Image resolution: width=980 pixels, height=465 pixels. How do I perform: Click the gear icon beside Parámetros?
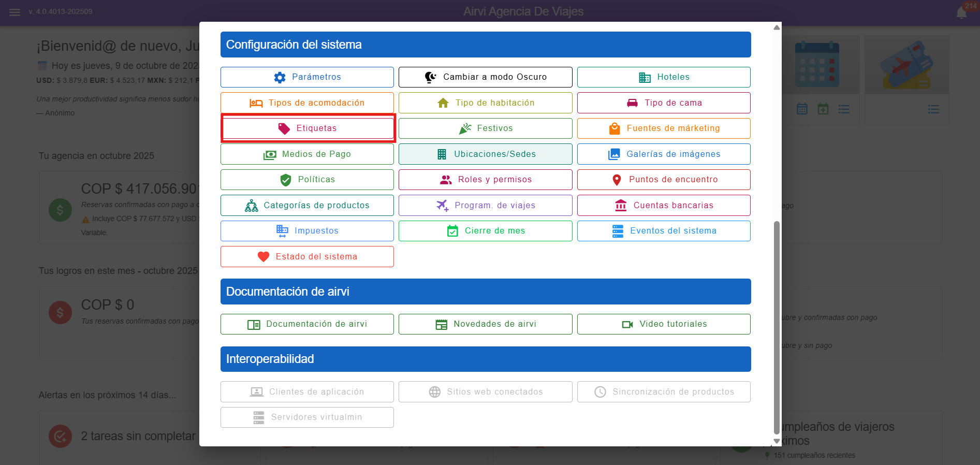click(x=280, y=77)
